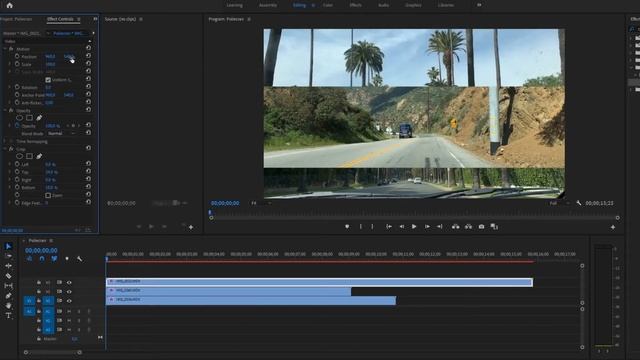The image size is (640, 360).
Task: Select the Hand tool
Action: tap(8, 306)
